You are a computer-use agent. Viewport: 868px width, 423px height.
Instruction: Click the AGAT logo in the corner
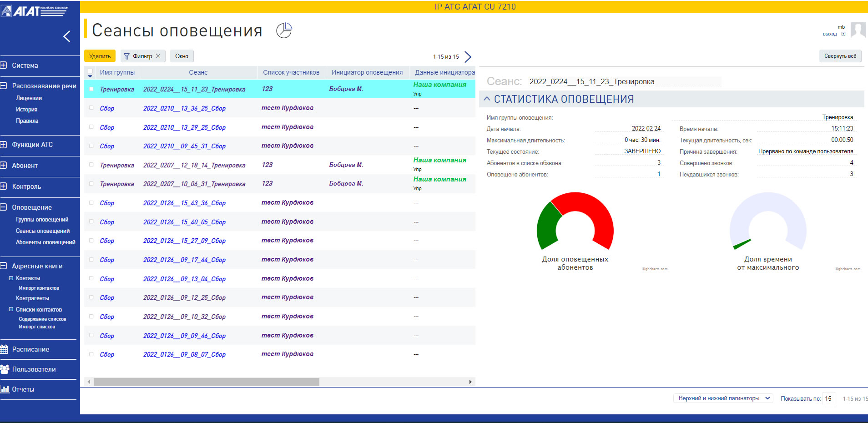coord(35,10)
